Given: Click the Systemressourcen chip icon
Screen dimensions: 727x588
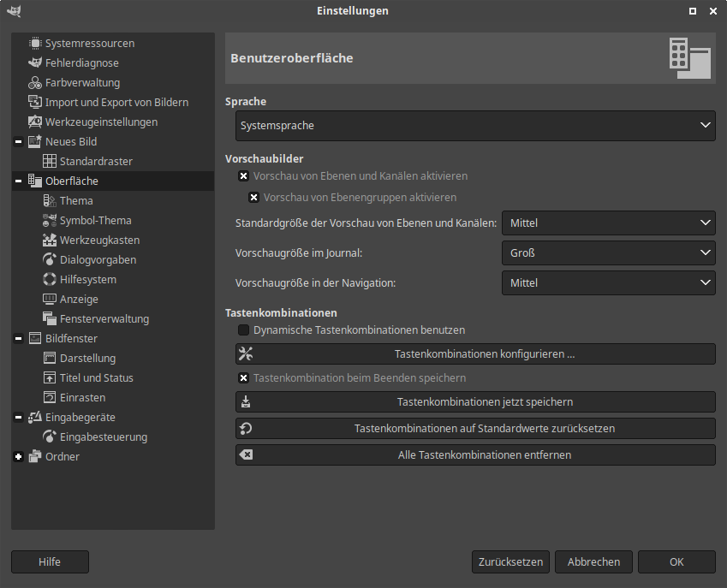Looking at the screenshot, I should pyautogui.click(x=35, y=44).
